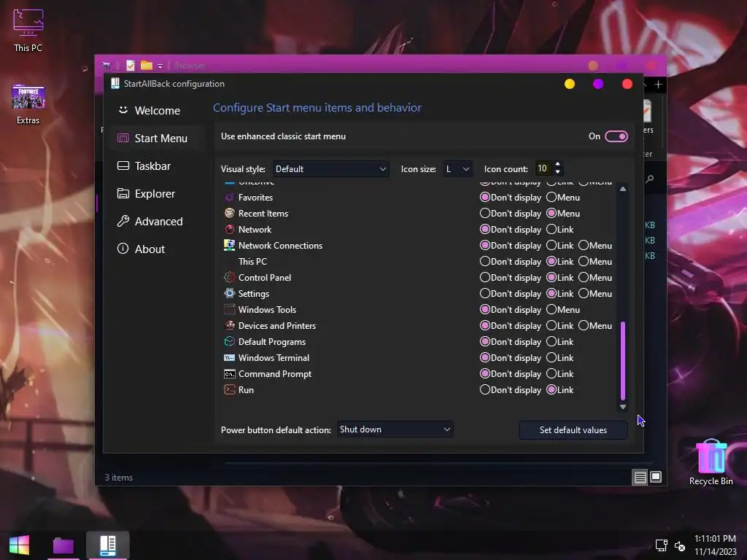
Task: Click the Default Programs row icon
Action: click(x=230, y=341)
